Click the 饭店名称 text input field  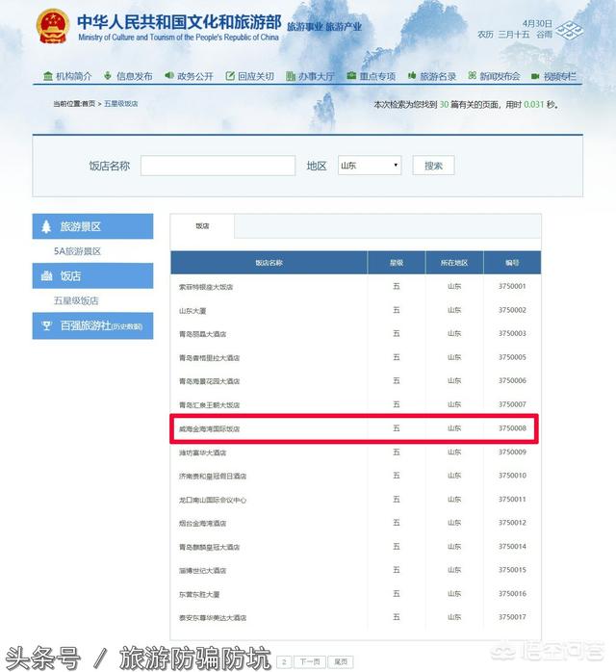(x=218, y=166)
